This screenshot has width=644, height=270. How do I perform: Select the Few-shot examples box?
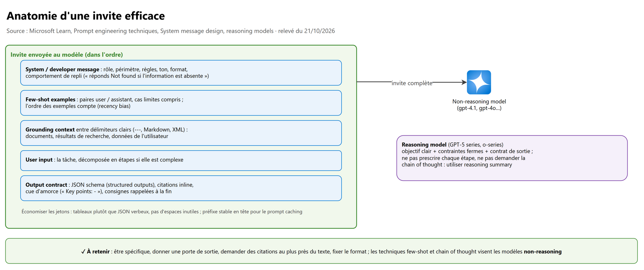181,103
